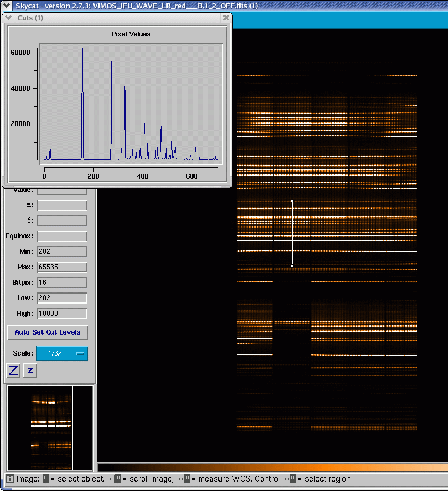This screenshot has height=491, width=448.
Task: Open the Cuts window menu arrow
Action: point(8,18)
